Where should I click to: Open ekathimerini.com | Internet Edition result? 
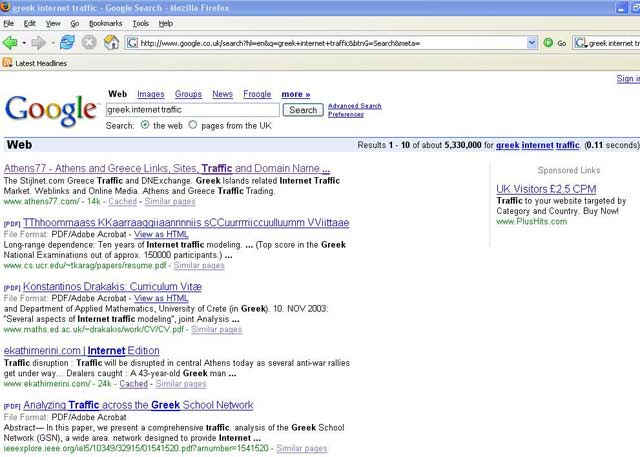click(x=82, y=351)
